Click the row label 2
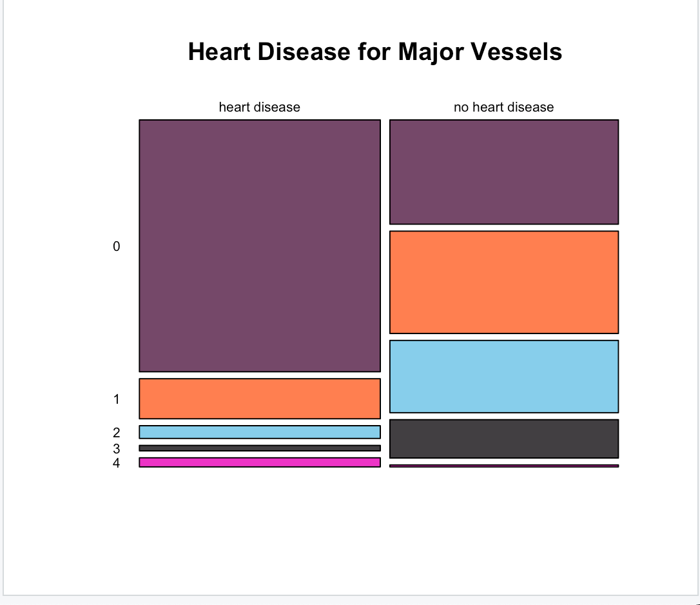Screen dimensions: 700x605 point(117,433)
